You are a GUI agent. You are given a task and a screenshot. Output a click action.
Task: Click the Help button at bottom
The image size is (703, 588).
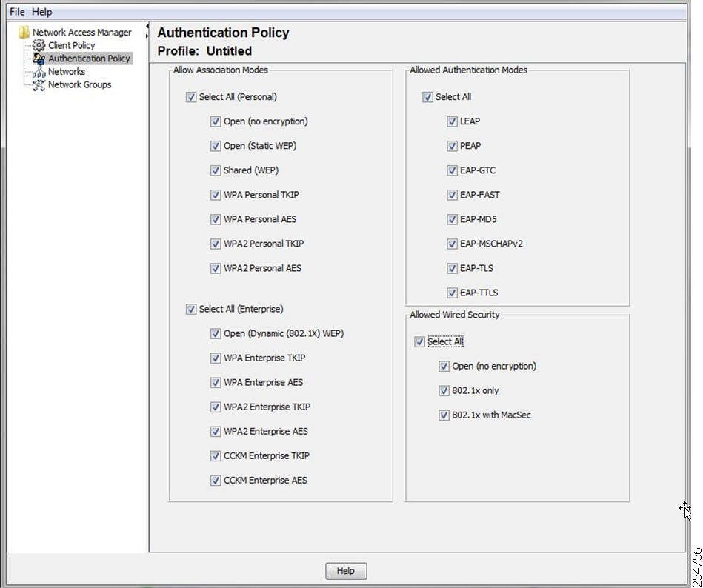[346, 570]
